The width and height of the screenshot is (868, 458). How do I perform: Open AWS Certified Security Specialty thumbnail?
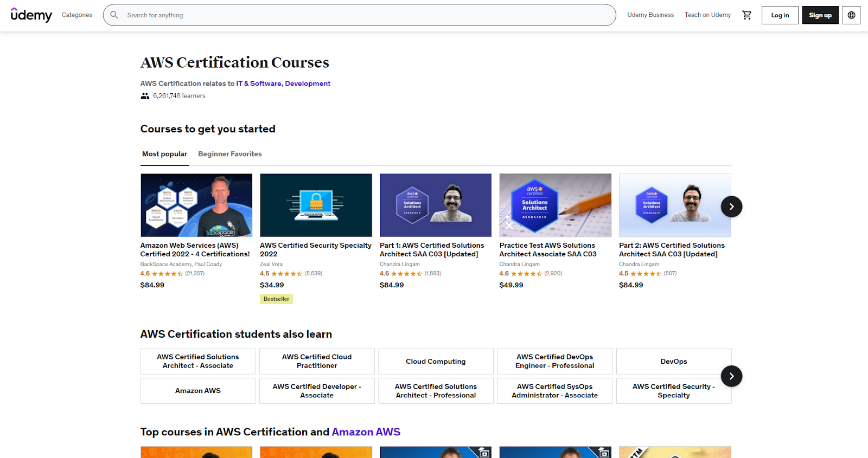(x=316, y=205)
